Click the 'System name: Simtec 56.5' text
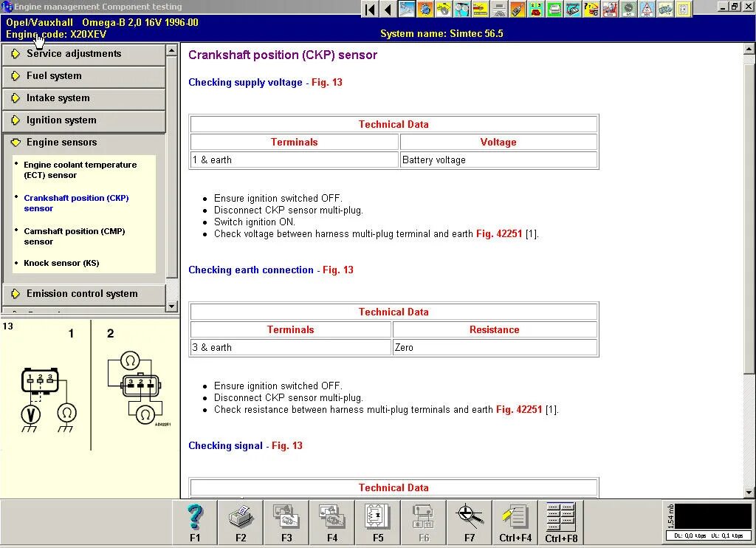The width and height of the screenshot is (756, 548). (441, 34)
